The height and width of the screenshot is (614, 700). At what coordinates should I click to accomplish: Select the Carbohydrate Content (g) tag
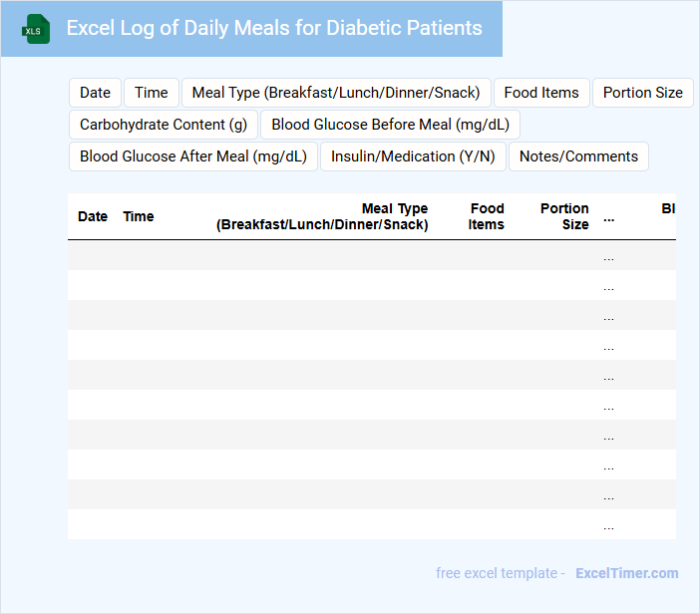click(x=164, y=125)
